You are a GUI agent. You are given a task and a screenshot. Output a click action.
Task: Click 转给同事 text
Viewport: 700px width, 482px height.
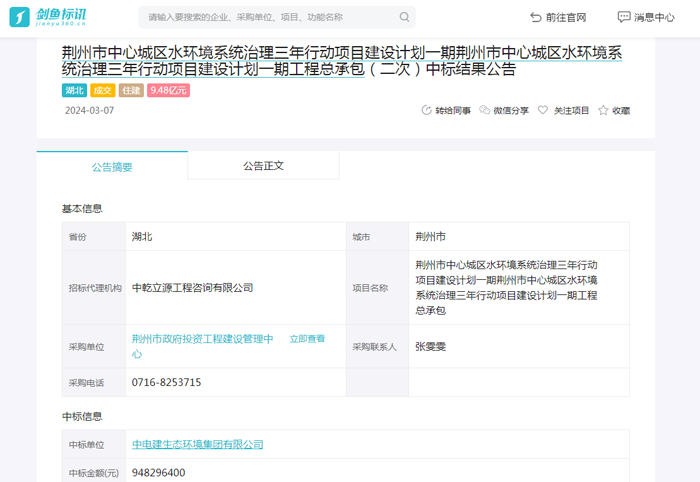click(453, 110)
